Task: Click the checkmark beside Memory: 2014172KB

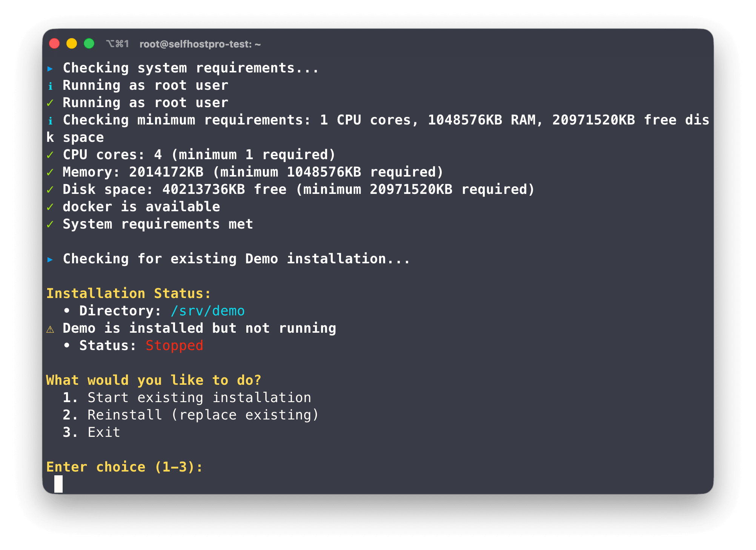Action: 51,172
